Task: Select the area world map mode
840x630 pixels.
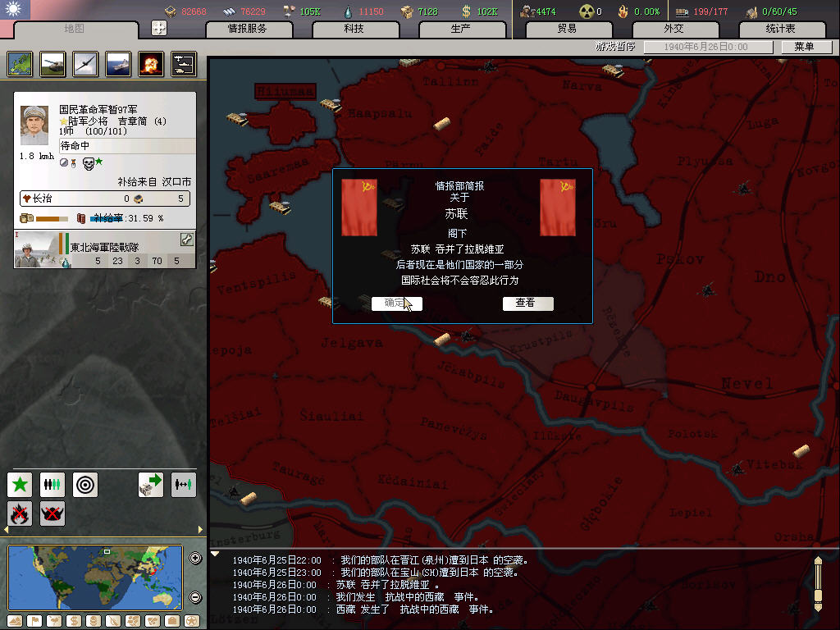Action: [x=153, y=621]
